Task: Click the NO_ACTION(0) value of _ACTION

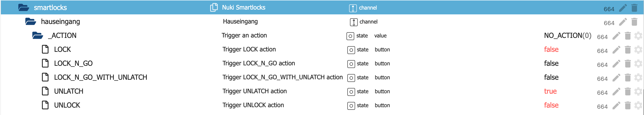Action: point(567,36)
